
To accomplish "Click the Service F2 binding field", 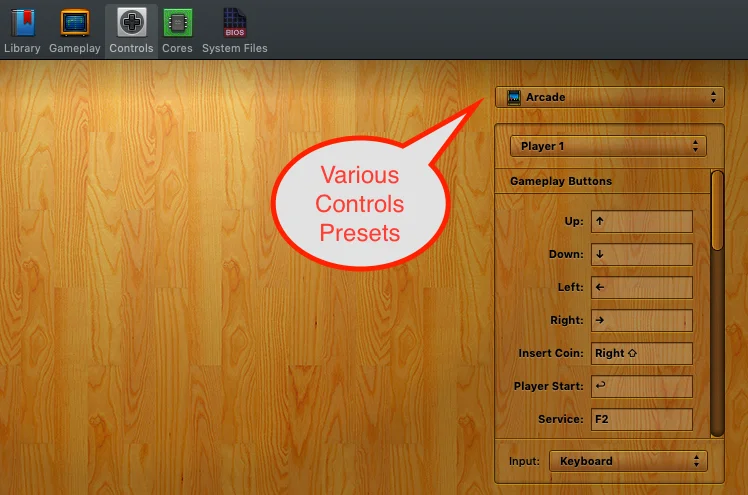I will click(x=642, y=419).
